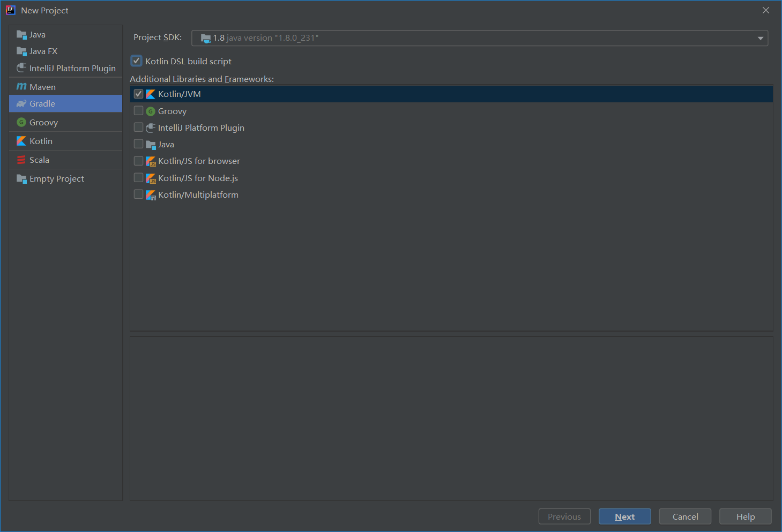Open Help for the New Project wizard
782x532 pixels.
click(746, 516)
